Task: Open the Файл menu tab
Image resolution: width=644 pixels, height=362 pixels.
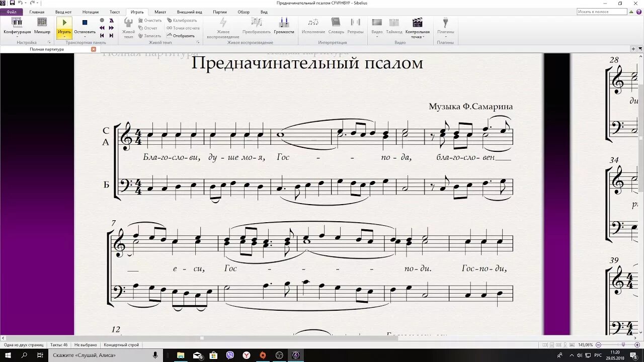Action: coord(12,12)
